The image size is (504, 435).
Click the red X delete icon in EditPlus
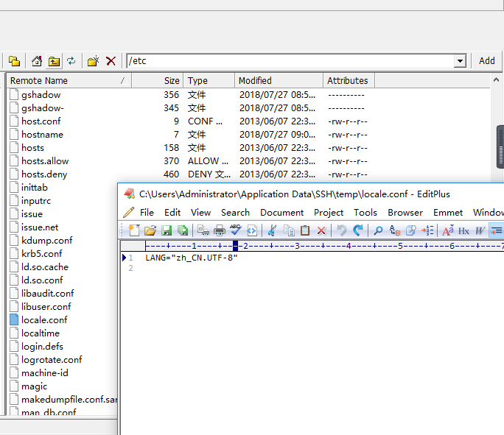[x=321, y=230]
